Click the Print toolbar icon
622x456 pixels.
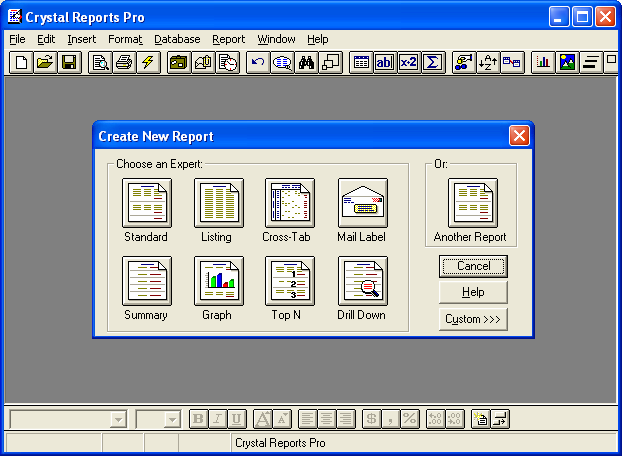124,63
